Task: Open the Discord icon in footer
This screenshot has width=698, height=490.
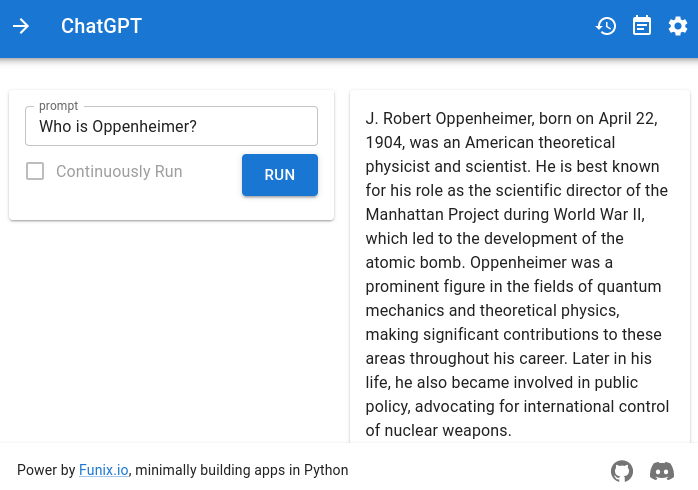Action: (x=662, y=471)
